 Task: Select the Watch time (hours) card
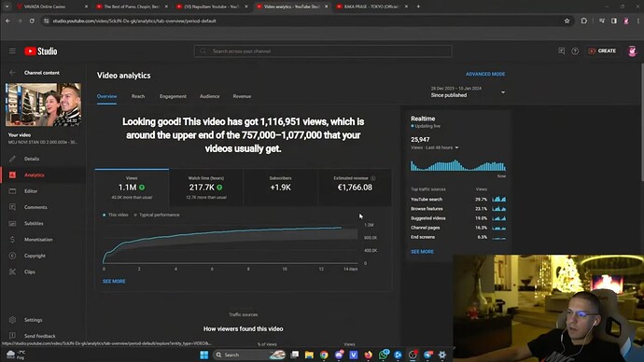(206, 188)
